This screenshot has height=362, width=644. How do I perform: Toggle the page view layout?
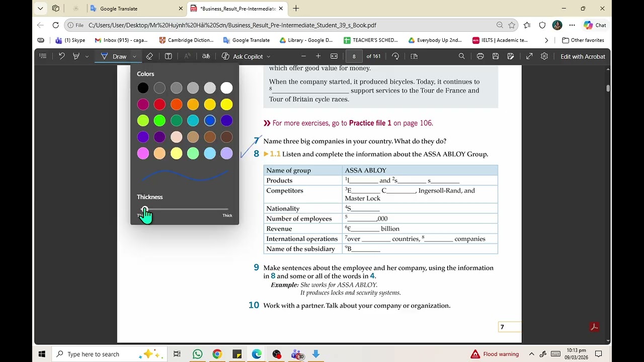(414, 56)
